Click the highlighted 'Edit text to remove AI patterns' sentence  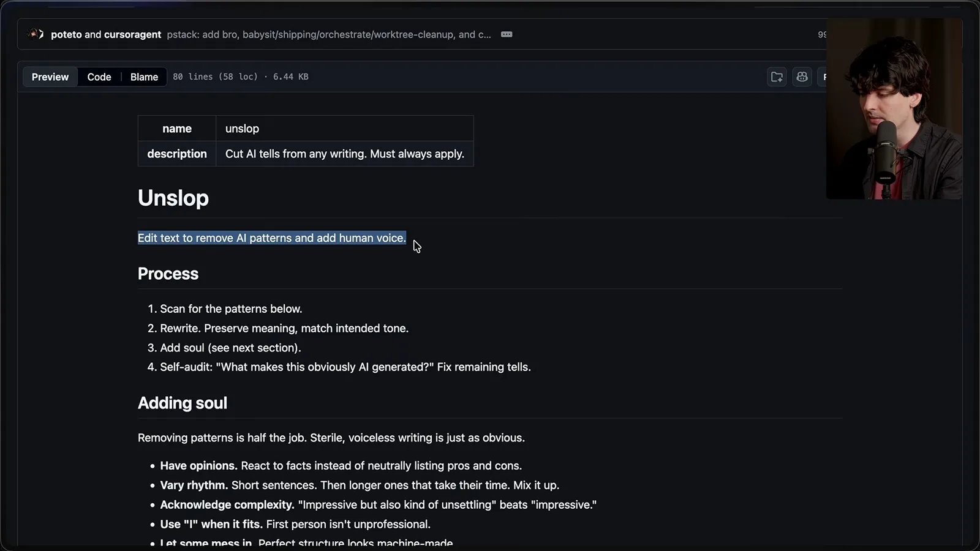pyautogui.click(x=272, y=238)
